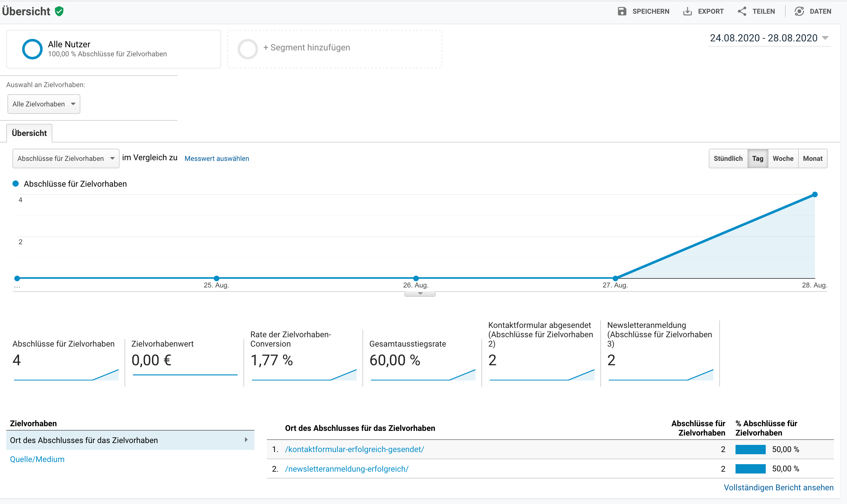Select Quelle/Medium in the Zielvorhaben list
Screen dimensions: 847x504
[37, 459]
